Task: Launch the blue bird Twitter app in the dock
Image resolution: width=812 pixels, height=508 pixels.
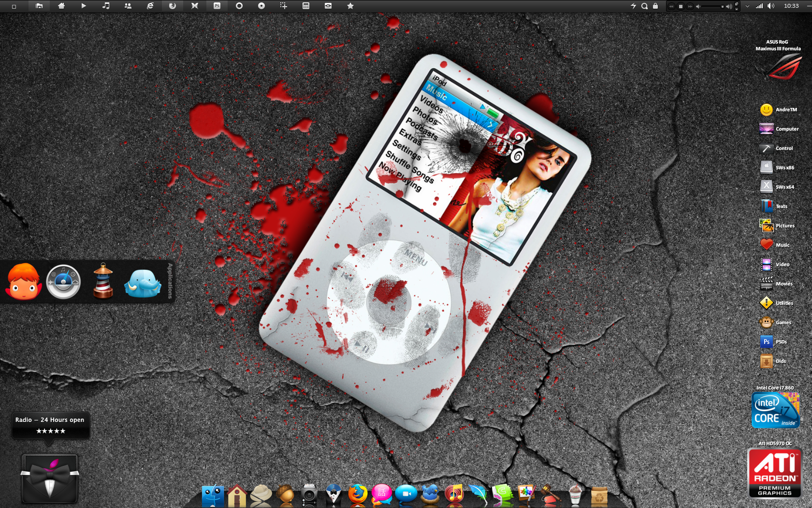Action: pyautogui.click(x=430, y=495)
